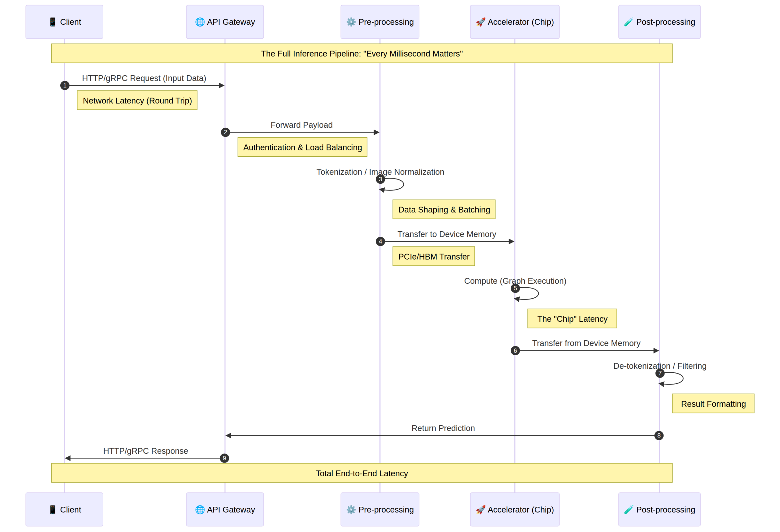
Task: Select the 'Transfer to Device Memory' label
Action: (x=447, y=234)
